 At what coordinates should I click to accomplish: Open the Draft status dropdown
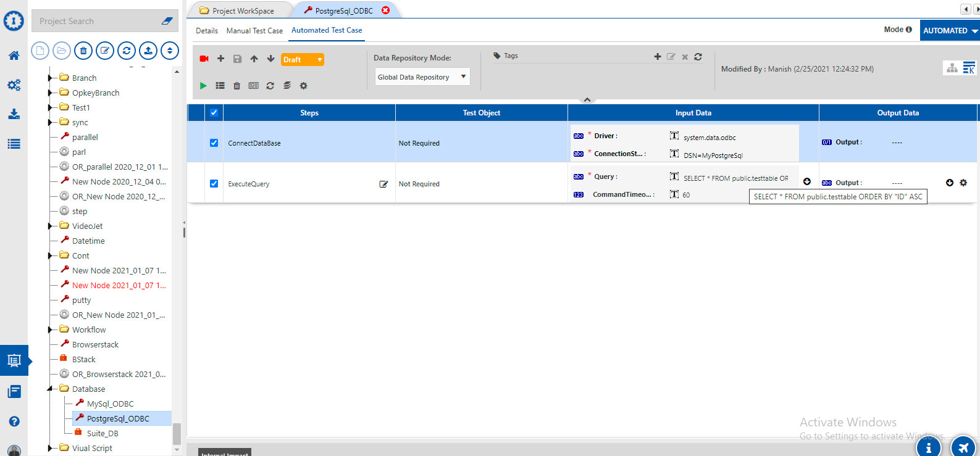(x=303, y=60)
